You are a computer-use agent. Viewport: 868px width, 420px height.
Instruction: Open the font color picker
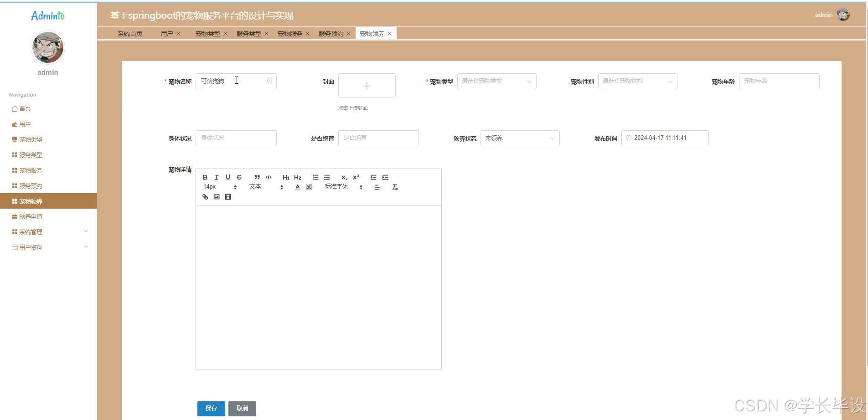click(x=298, y=187)
